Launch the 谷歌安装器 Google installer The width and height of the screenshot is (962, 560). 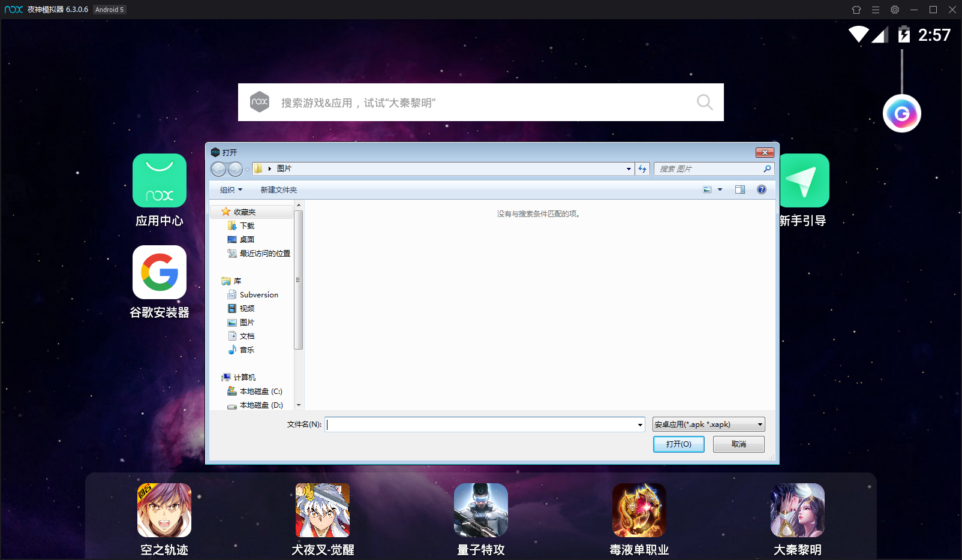159,272
